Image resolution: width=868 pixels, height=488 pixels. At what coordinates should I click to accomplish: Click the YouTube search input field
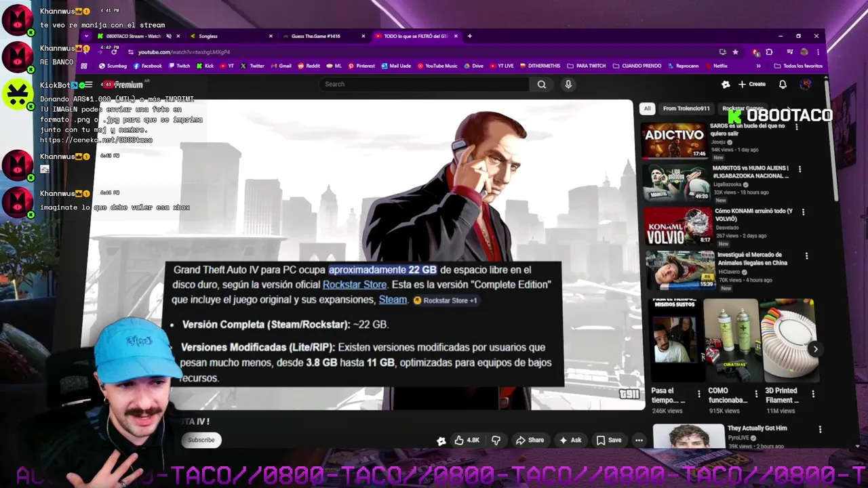coord(424,84)
